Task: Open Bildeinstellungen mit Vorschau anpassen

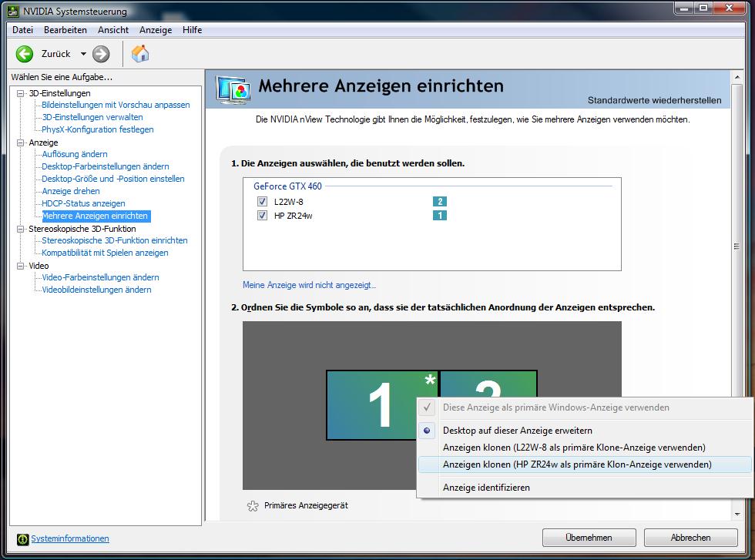Action: coord(116,105)
